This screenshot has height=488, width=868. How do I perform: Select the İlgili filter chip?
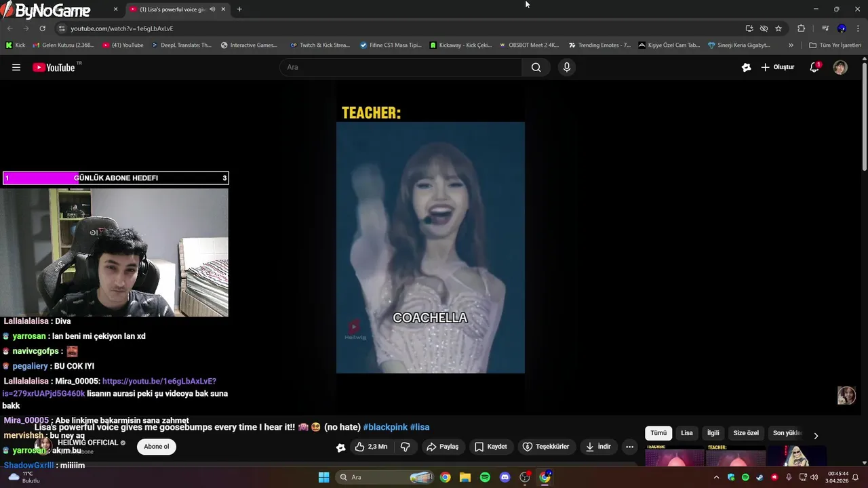pyautogui.click(x=713, y=433)
